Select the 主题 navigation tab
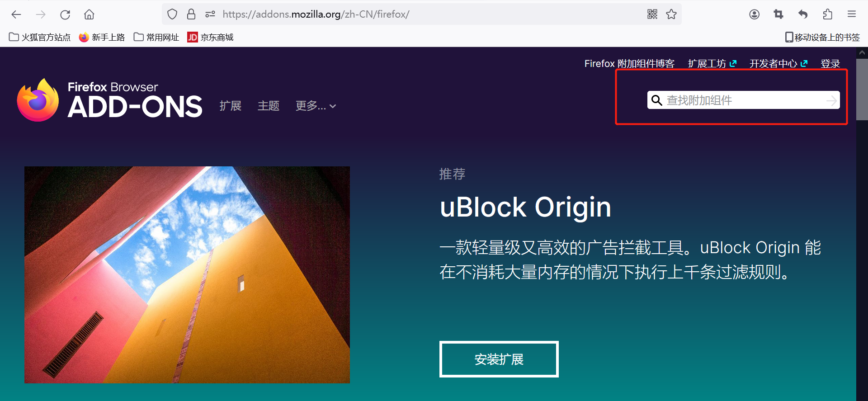The height and width of the screenshot is (401, 868). click(x=269, y=106)
